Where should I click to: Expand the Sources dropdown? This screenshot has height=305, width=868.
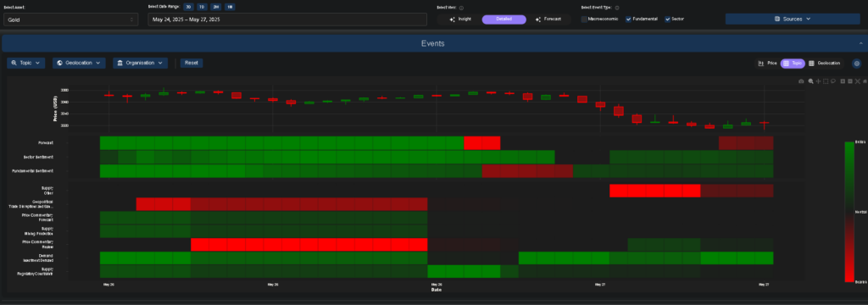coord(793,19)
